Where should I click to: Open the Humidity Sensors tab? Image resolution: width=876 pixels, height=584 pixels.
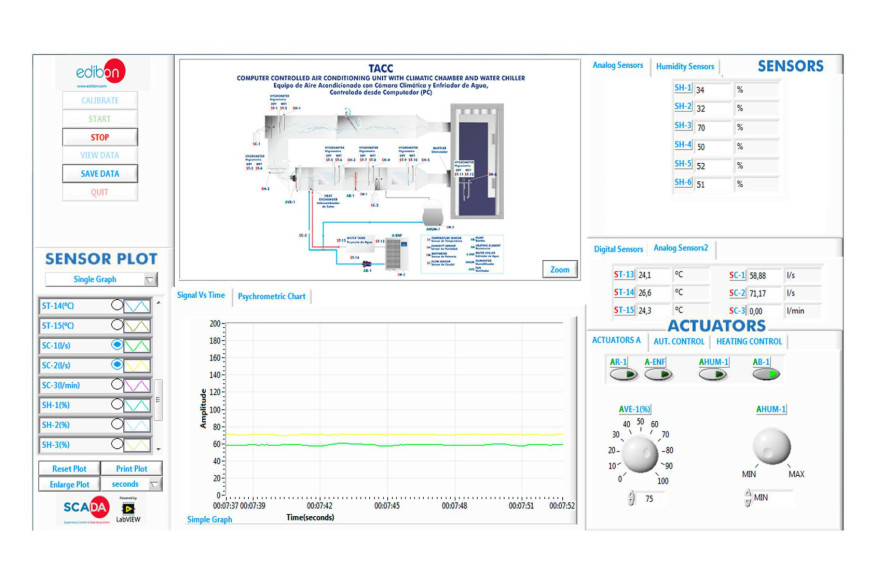point(684,66)
